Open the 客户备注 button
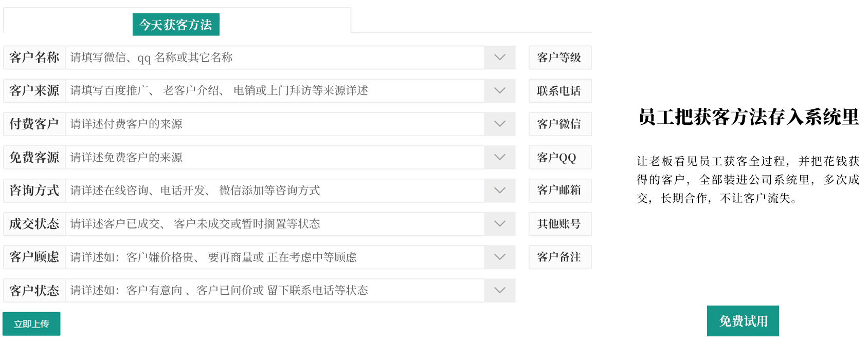Viewport: 868px width, 342px height. [x=559, y=257]
